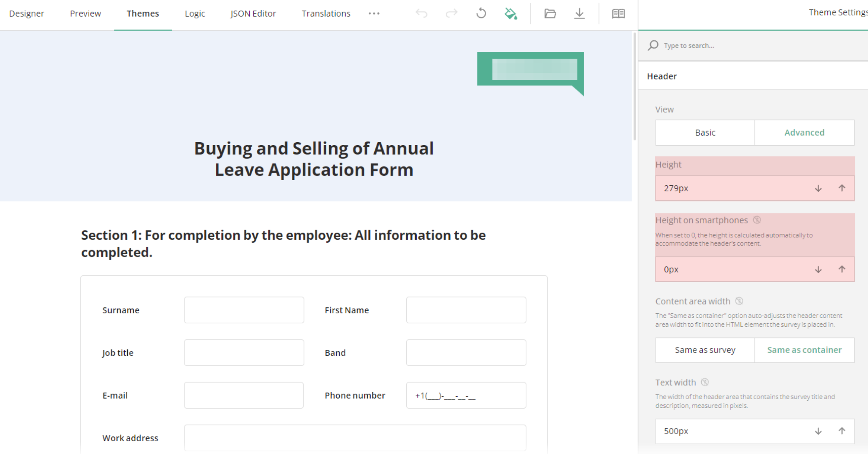The image size is (868, 454).
Task: Click the redo arrow icon
Action: [451, 14]
